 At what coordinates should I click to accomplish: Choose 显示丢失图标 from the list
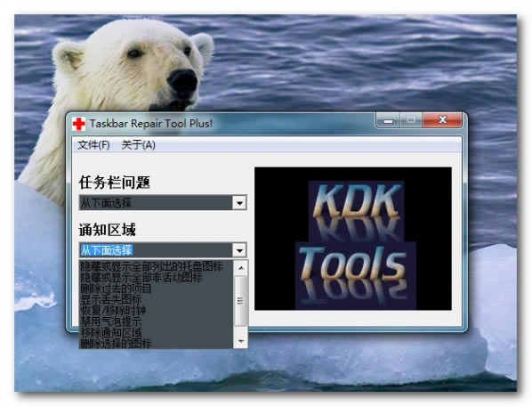[156, 299]
